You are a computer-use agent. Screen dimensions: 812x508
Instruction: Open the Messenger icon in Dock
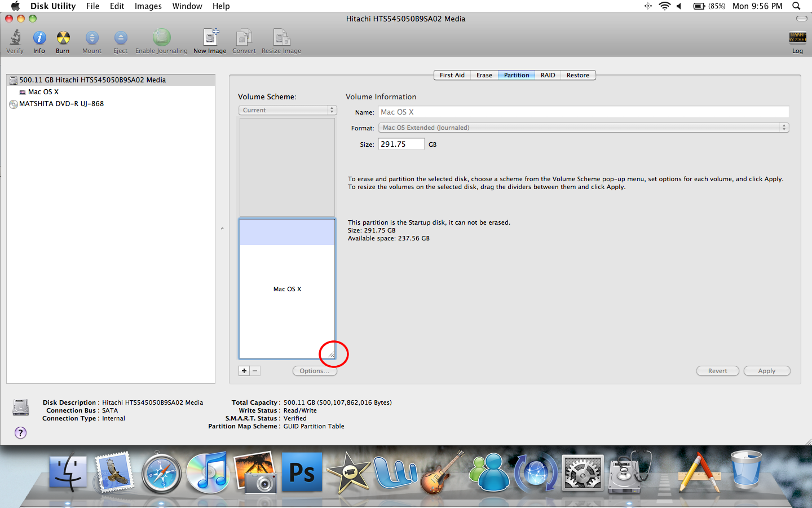(x=489, y=473)
